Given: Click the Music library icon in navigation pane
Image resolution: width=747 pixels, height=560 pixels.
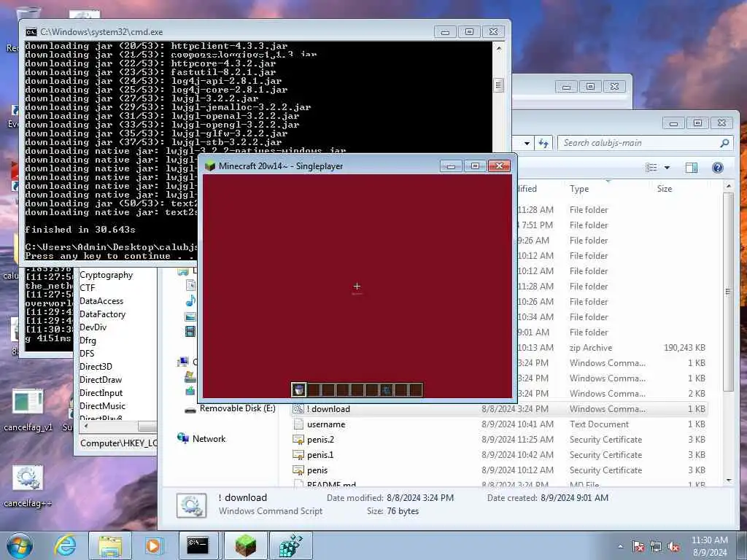Looking at the screenshot, I should pos(190,301).
